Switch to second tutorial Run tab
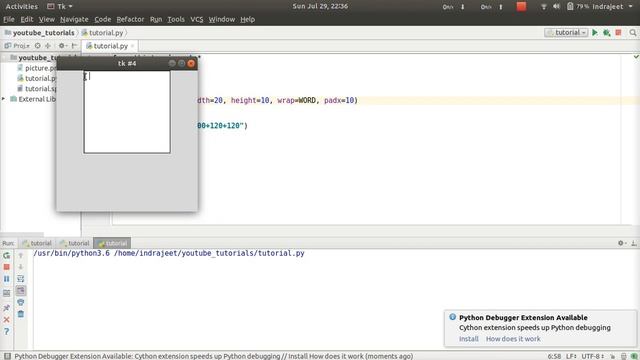Screen dimensions: 640x360 (x=75, y=243)
